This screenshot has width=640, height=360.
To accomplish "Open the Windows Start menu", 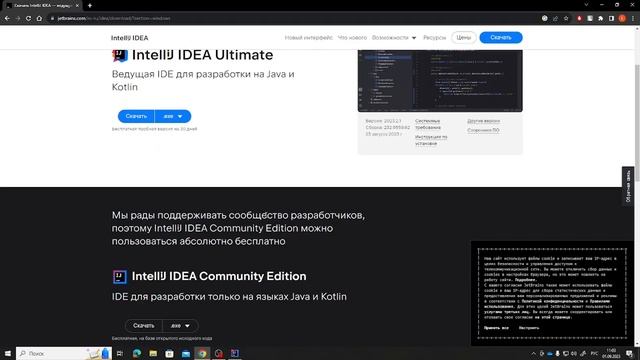I will [x=7, y=353].
